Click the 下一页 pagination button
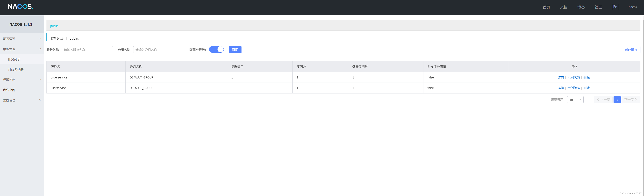Image resolution: width=644 pixels, height=196 pixels. (x=631, y=100)
